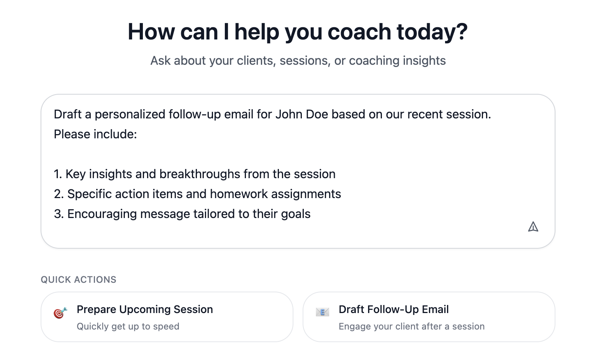Screen dimensions: 606x364
Task: Click the 'How can I help you coach today?' heading
Action: (x=298, y=31)
